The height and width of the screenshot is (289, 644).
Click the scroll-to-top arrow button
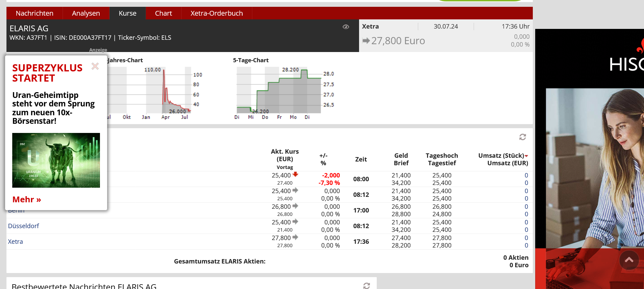pos(629,260)
